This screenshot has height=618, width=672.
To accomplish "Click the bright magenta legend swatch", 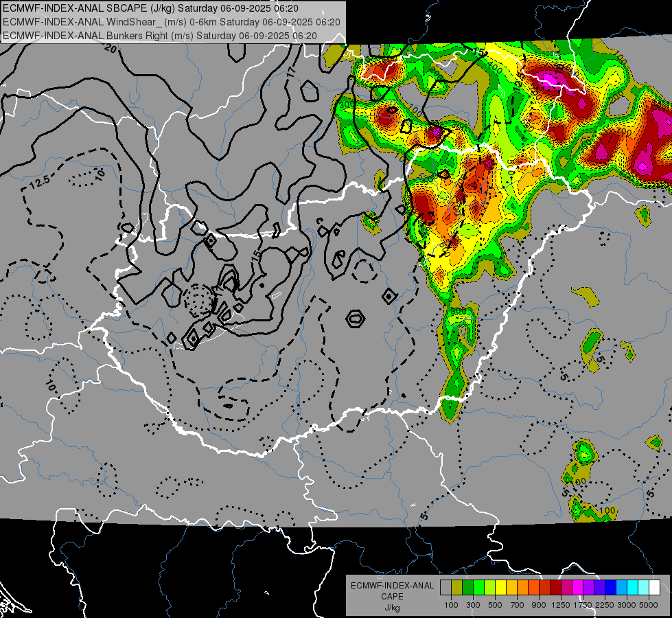I will (578, 588).
